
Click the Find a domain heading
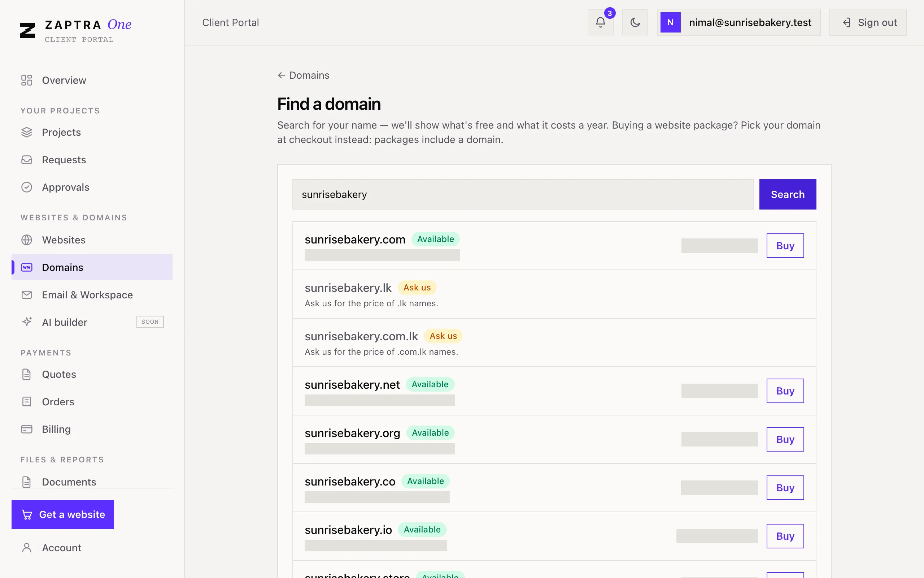pos(329,104)
